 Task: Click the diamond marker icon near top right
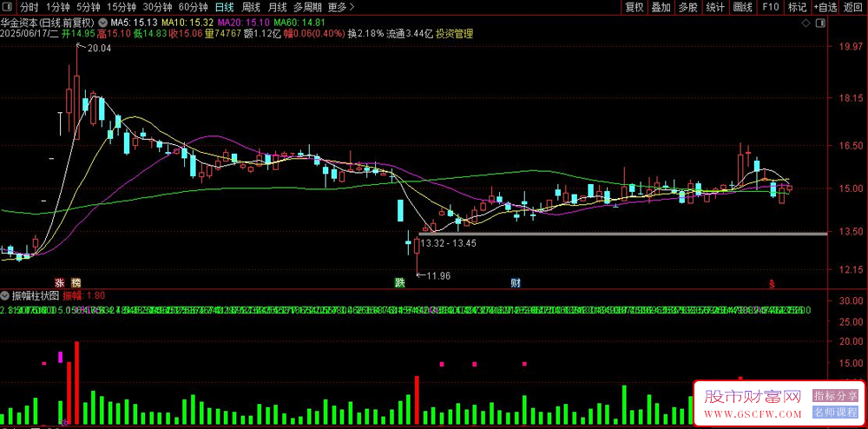(x=806, y=23)
